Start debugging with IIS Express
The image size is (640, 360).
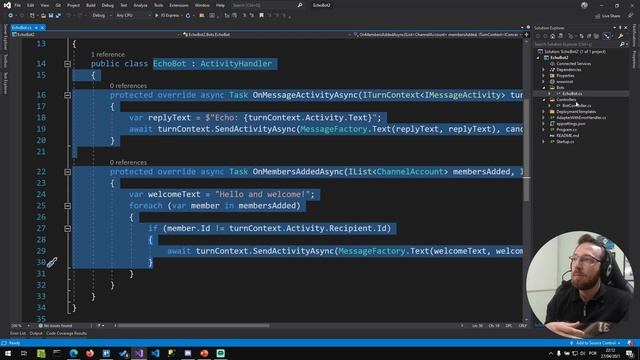[x=167, y=16]
